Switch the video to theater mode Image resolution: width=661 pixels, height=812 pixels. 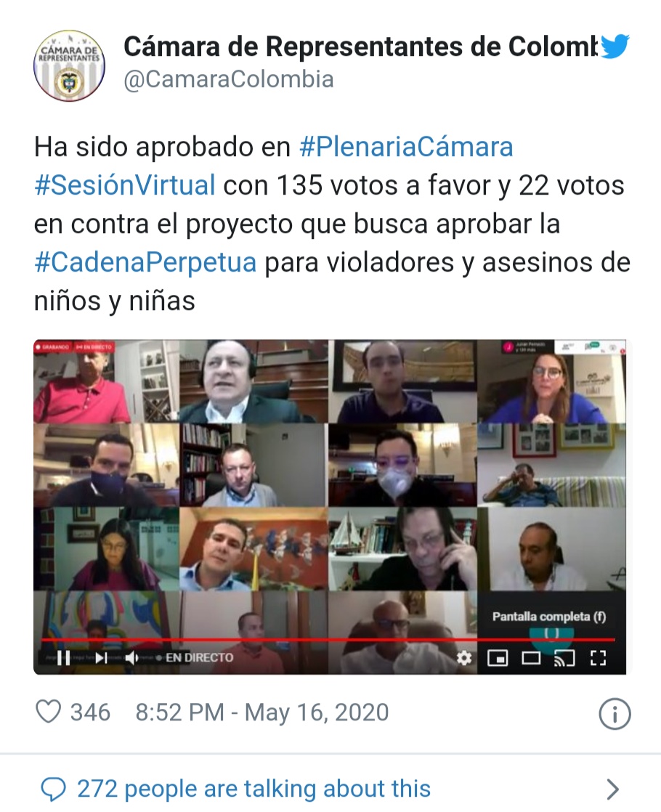click(x=531, y=658)
